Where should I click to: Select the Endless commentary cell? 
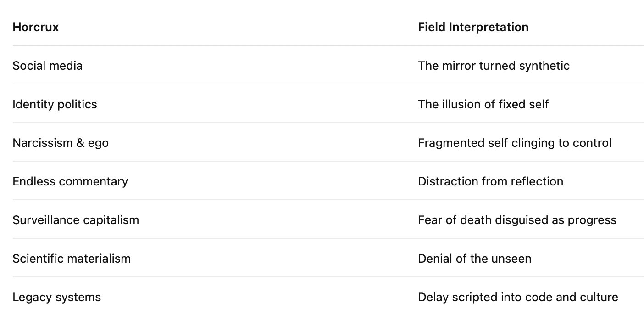coord(70,181)
